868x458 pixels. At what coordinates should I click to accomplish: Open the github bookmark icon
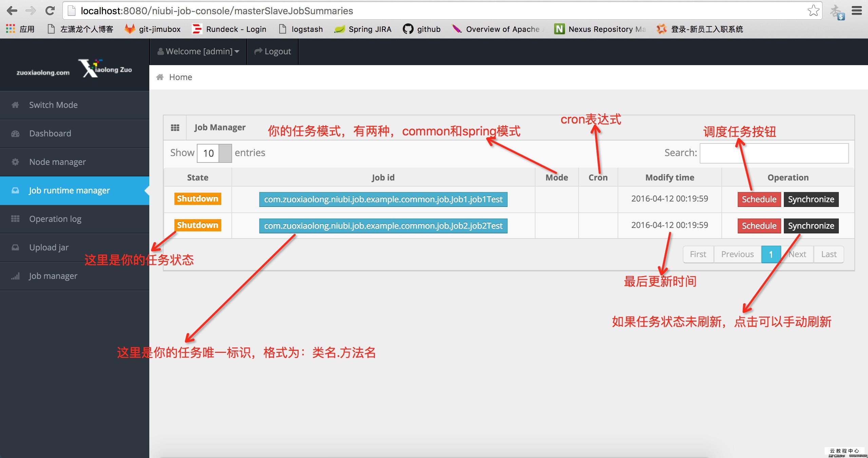pos(408,29)
